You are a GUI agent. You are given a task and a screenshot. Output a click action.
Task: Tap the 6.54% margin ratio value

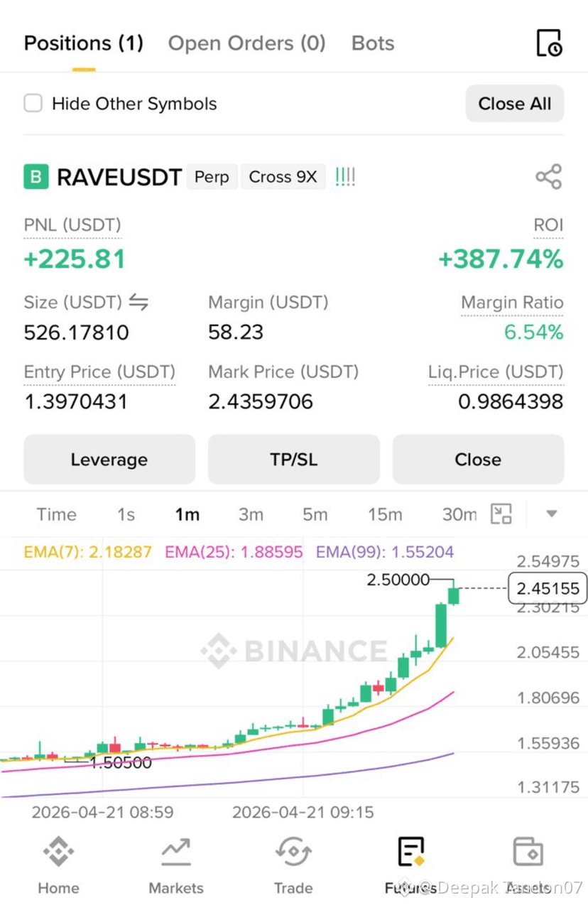pyautogui.click(x=534, y=332)
